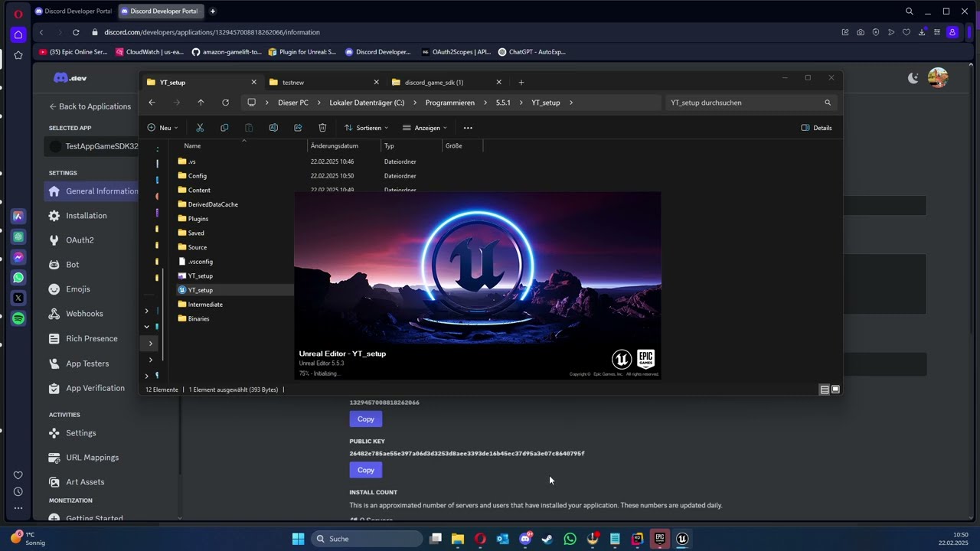Image resolution: width=980 pixels, height=551 pixels.
Task: Open ChatGPT - AutoExp bookmark
Action: click(532, 52)
